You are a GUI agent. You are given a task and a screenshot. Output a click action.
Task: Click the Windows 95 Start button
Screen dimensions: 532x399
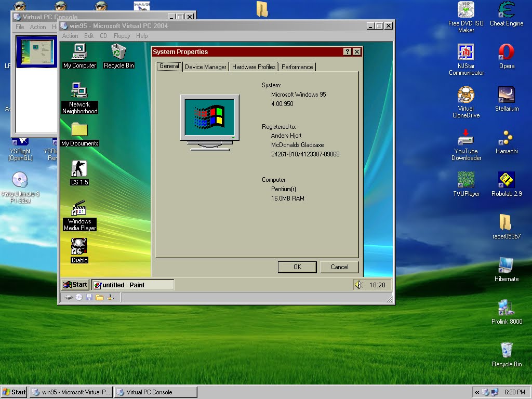76,285
